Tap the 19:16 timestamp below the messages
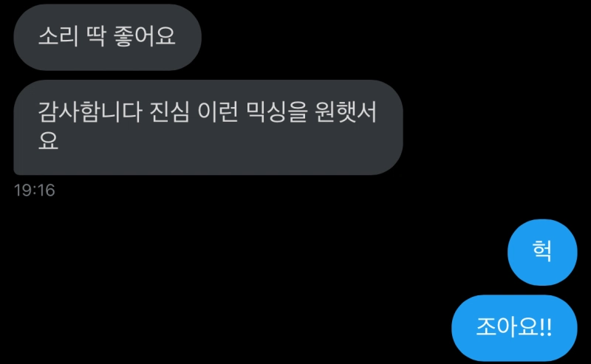The image size is (591, 364). tap(34, 190)
